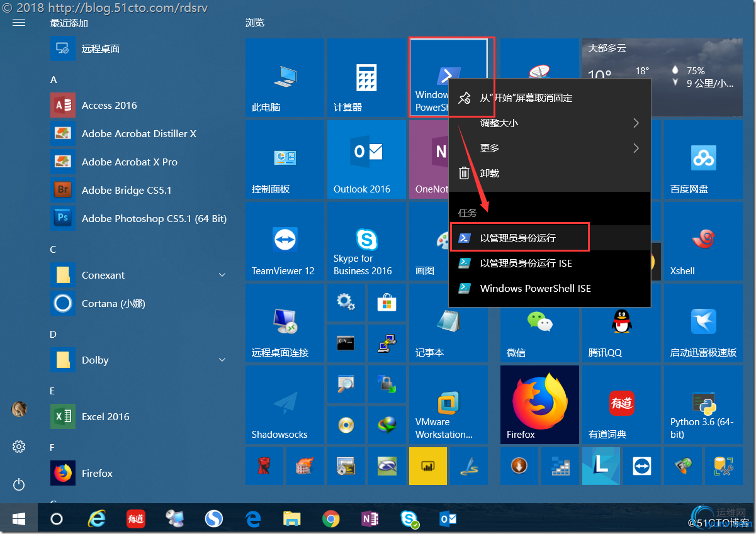756x534 pixels.
Task: Open Adobe Bridge CS5.1
Action: click(x=140, y=190)
